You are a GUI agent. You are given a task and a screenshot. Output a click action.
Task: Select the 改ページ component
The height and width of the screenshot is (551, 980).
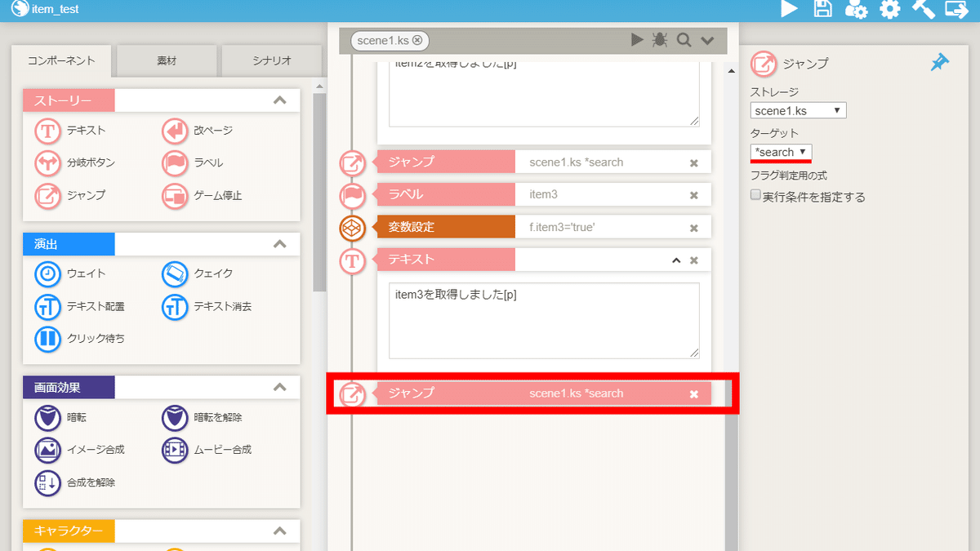[197, 131]
